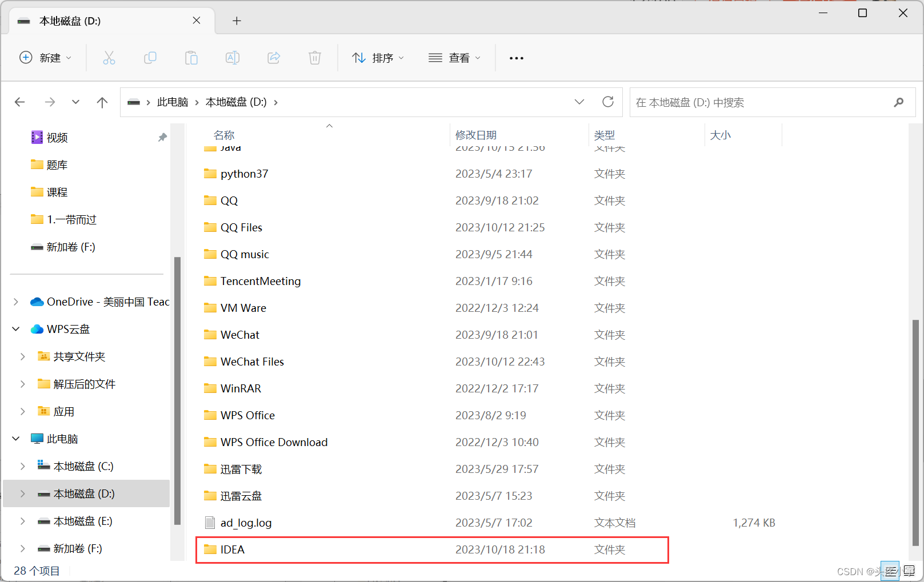Sort by the 名称 column header
This screenshot has width=924, height=582.
click(x=224, y=135)
